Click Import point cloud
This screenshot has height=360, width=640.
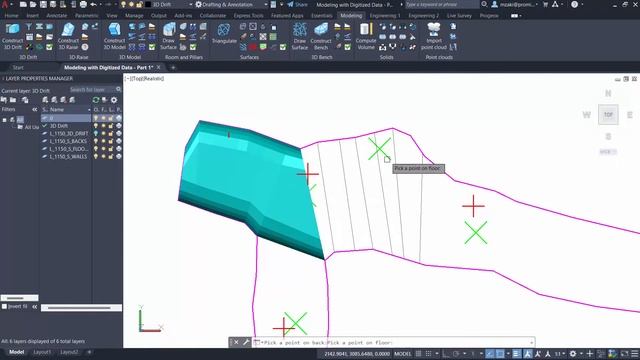434,36
